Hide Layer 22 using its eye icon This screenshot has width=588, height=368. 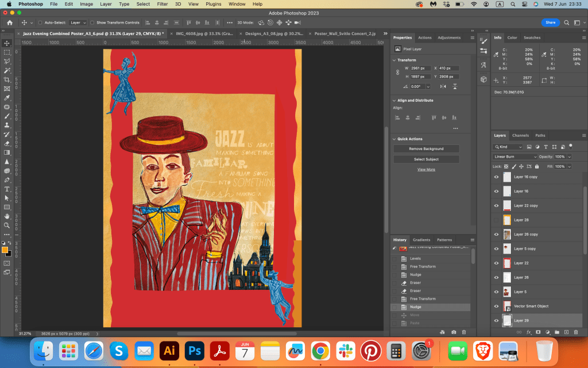497,263
